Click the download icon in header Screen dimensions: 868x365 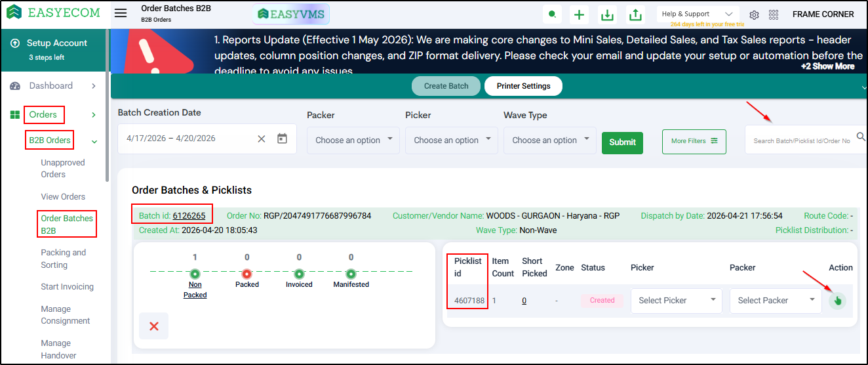(x=608, y=14)
